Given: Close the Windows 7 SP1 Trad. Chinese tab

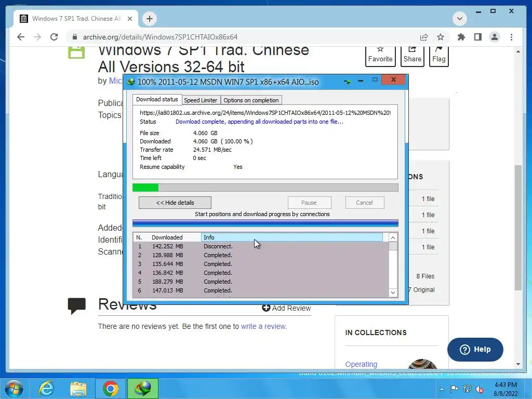Looking at the screenshot, I should point(129,19).
